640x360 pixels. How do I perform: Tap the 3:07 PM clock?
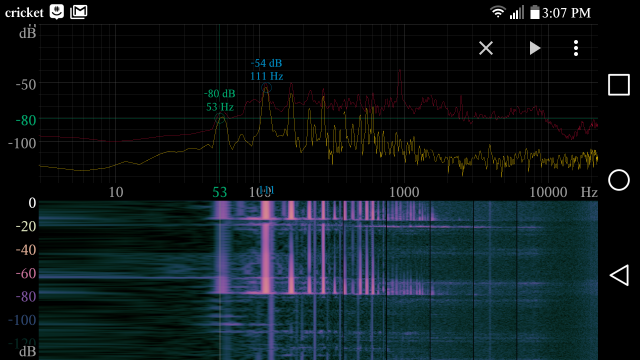coord(567,13)
